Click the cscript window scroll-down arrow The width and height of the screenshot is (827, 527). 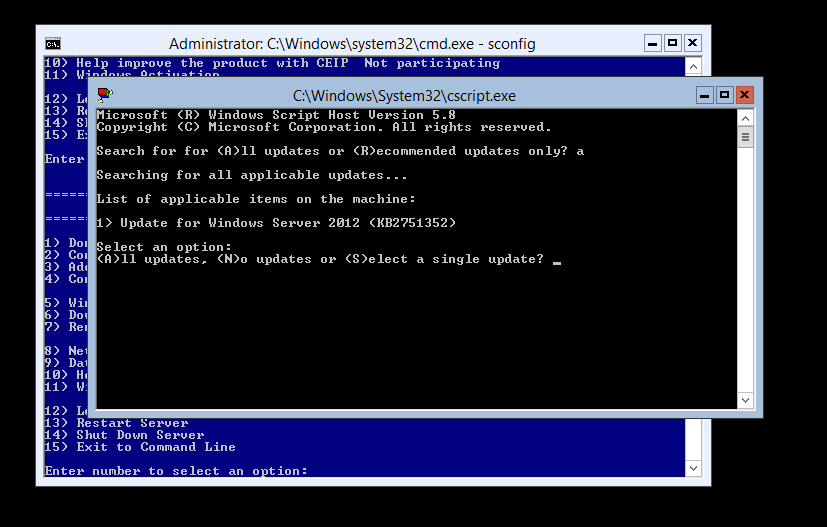745,400
